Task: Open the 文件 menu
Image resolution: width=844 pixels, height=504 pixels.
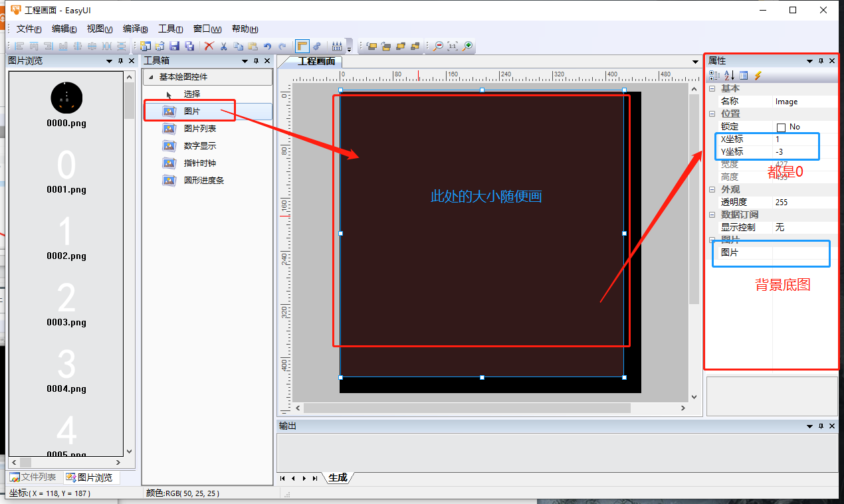Action: (x=29, y=29)
